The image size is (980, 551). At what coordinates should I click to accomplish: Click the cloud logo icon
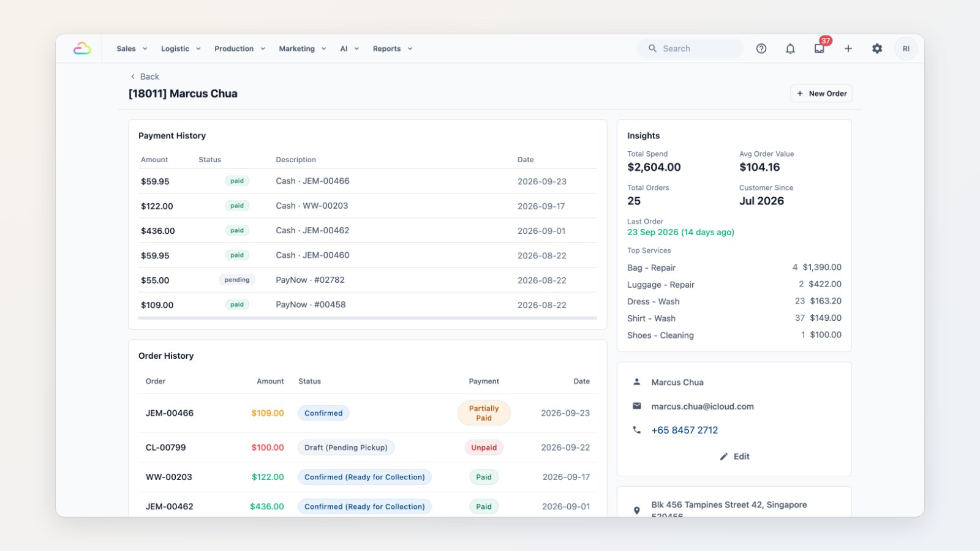click(82, 48)
